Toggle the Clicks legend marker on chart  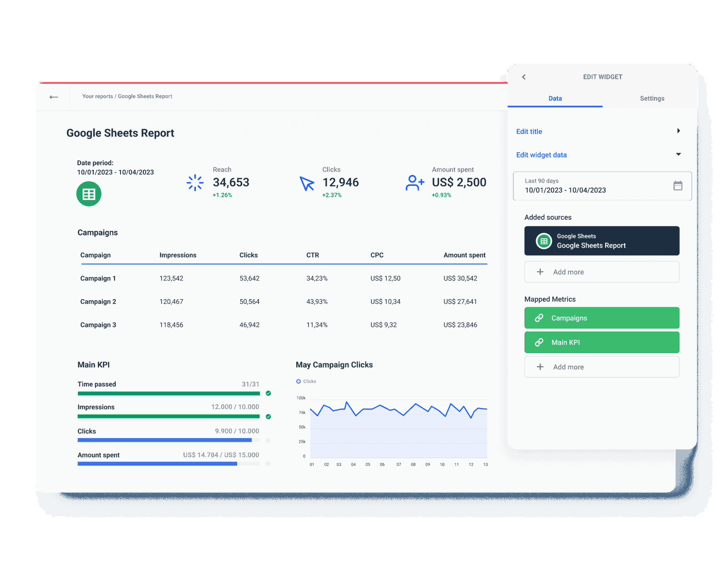298,382
